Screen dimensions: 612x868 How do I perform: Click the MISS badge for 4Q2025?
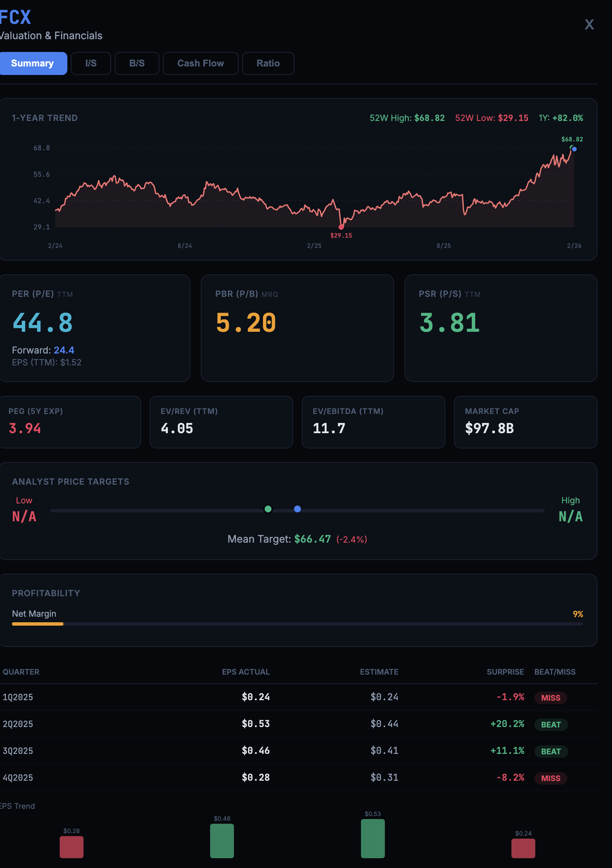[550, 778]
